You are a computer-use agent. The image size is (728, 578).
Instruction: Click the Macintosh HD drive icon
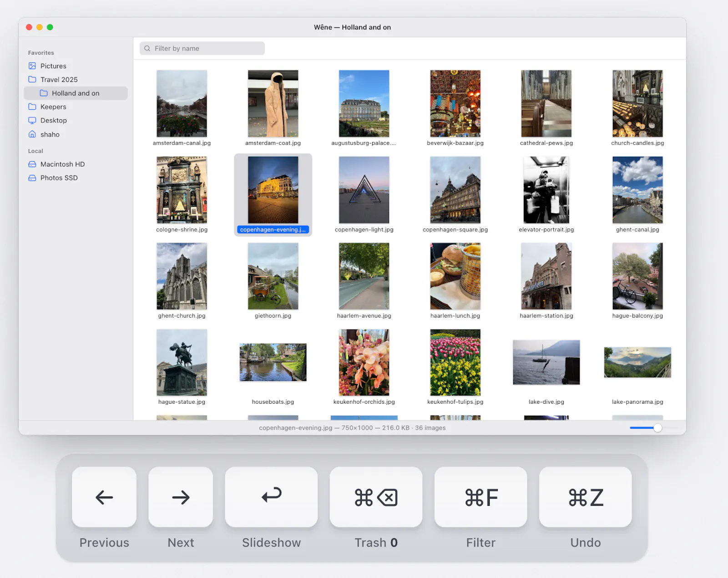click(32, 164)
